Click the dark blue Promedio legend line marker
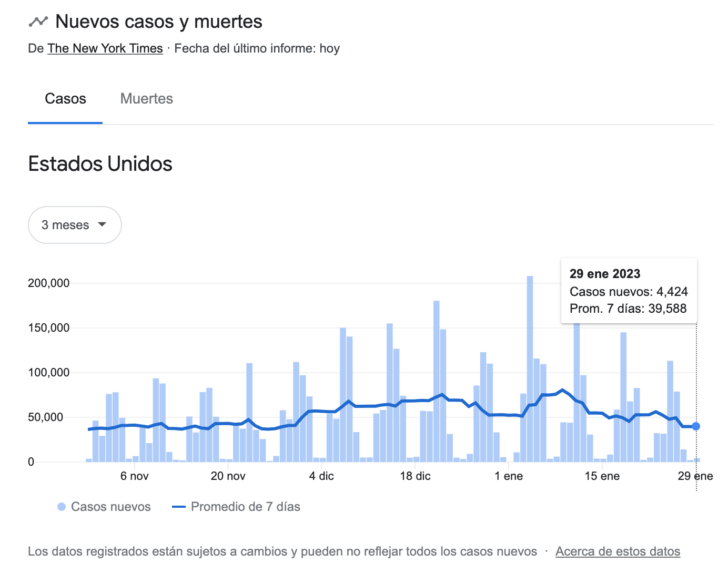This screenshot has width=728, height=574. (x=179, y=507)
